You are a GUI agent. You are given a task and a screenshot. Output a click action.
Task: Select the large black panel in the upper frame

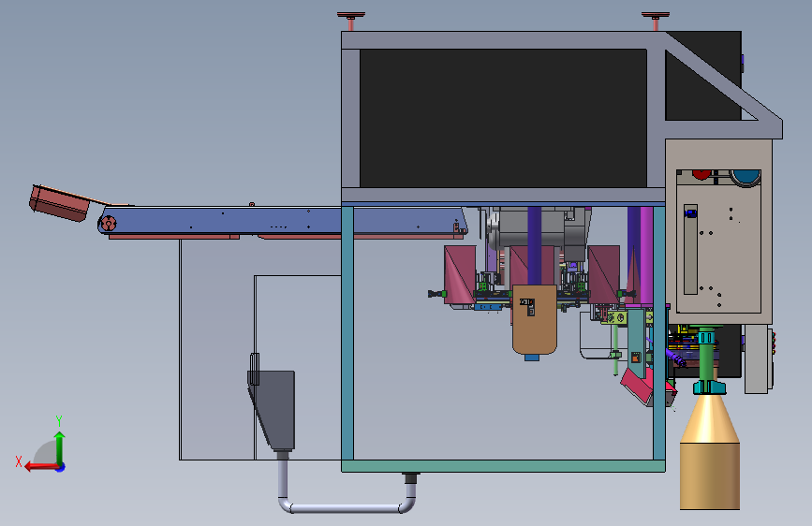pos(503,118)
